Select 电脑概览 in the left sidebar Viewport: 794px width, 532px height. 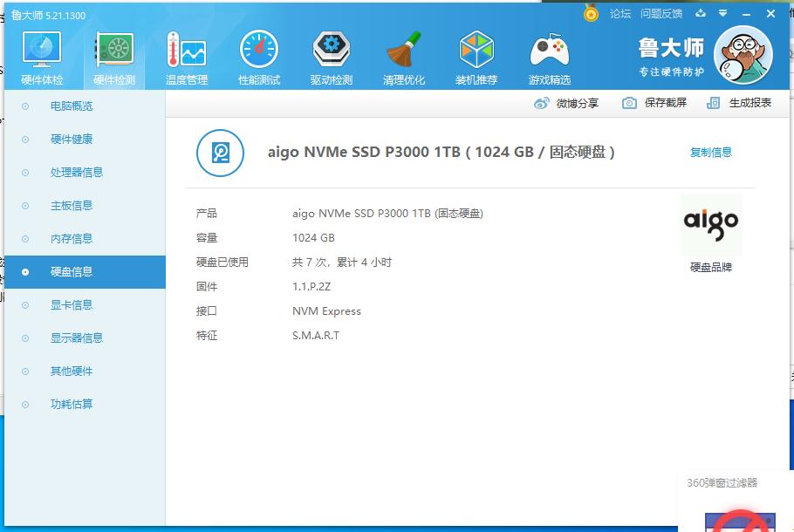(x=72, y=106)
